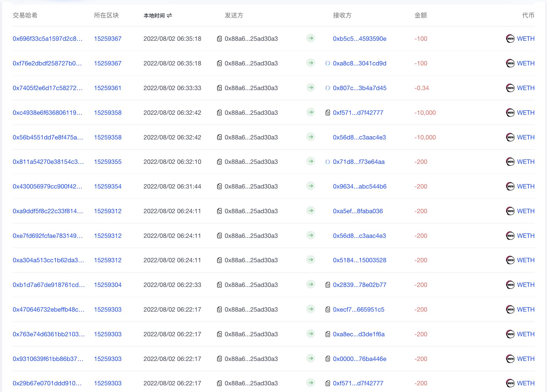Open block 15259303 on the bottom row
The height and width of the screenshot is (392, 547).
(108, 383)
